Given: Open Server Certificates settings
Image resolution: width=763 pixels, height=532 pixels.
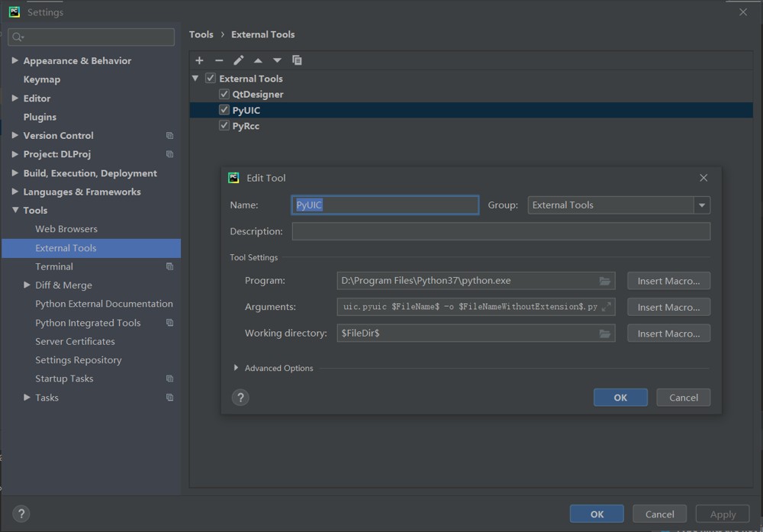Looking at the screenshot, I should (75, 342).
